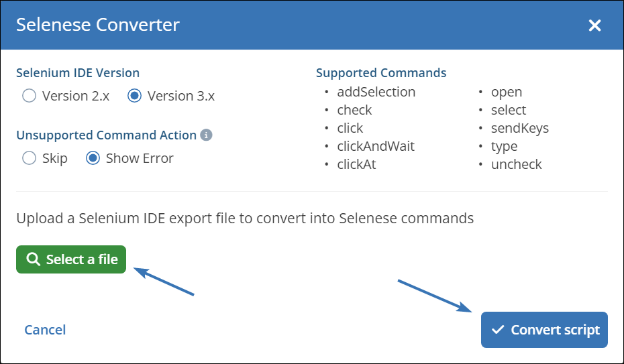Click the magnifier icon on Select a file
Image resolution: width=624 pixels, height=364 pixels.
tap(32, 259)
